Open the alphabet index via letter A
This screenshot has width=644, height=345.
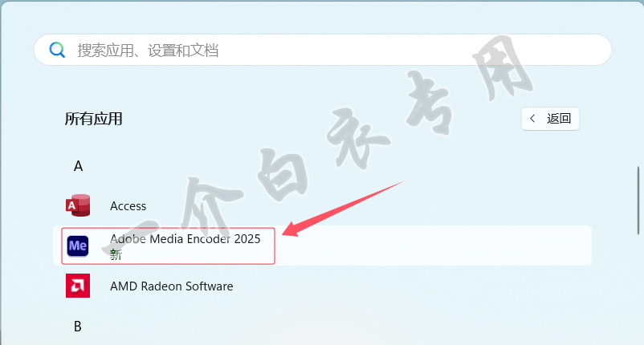point(78,166)
